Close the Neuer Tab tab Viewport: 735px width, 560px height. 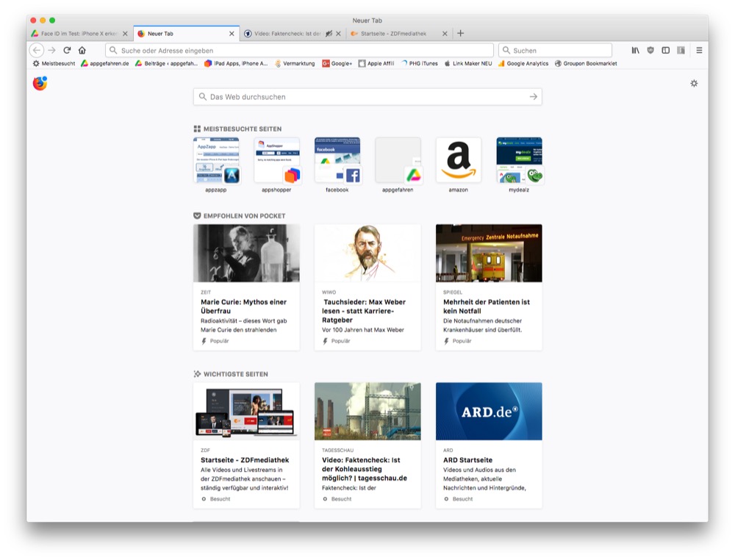pos(232,34)
